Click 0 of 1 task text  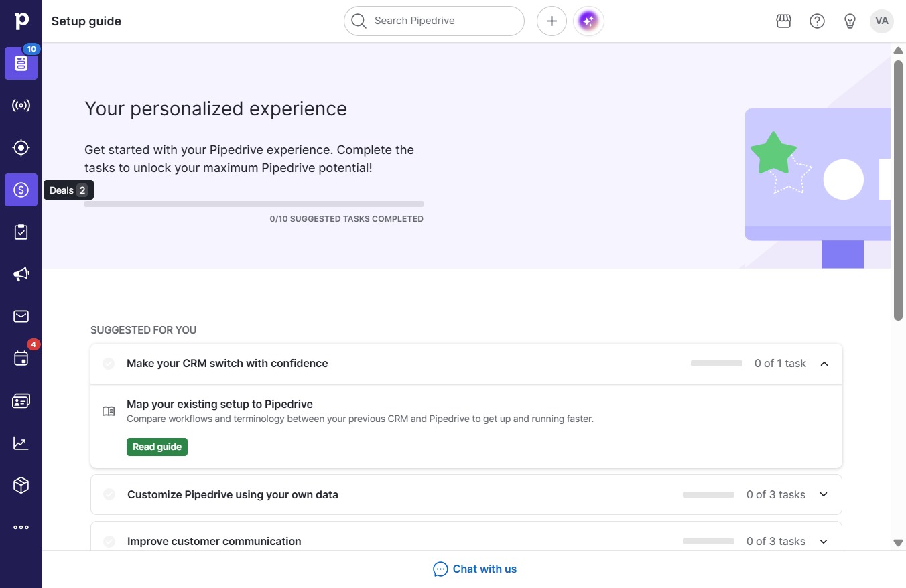pos(780,364)
